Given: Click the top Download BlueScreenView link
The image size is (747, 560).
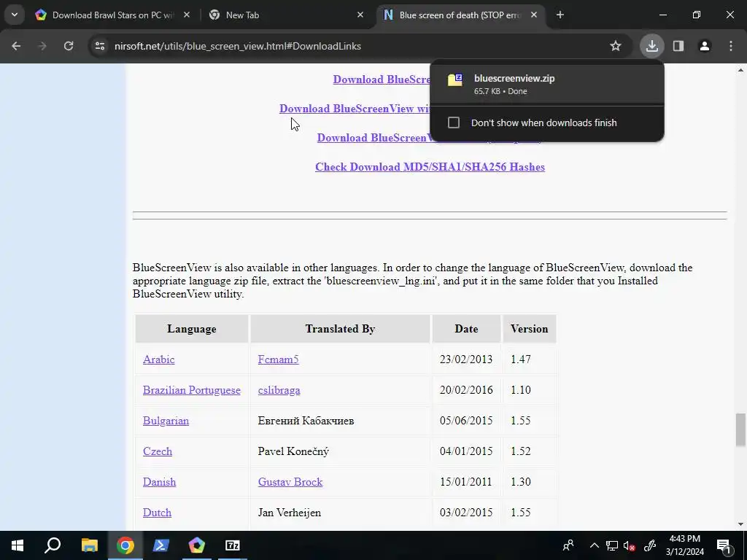Looking at the screenshot, I should tap(381, 79).
